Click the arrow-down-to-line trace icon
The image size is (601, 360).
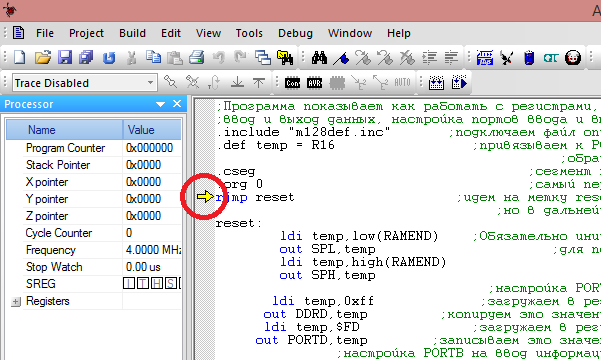(x=237, y=82)
